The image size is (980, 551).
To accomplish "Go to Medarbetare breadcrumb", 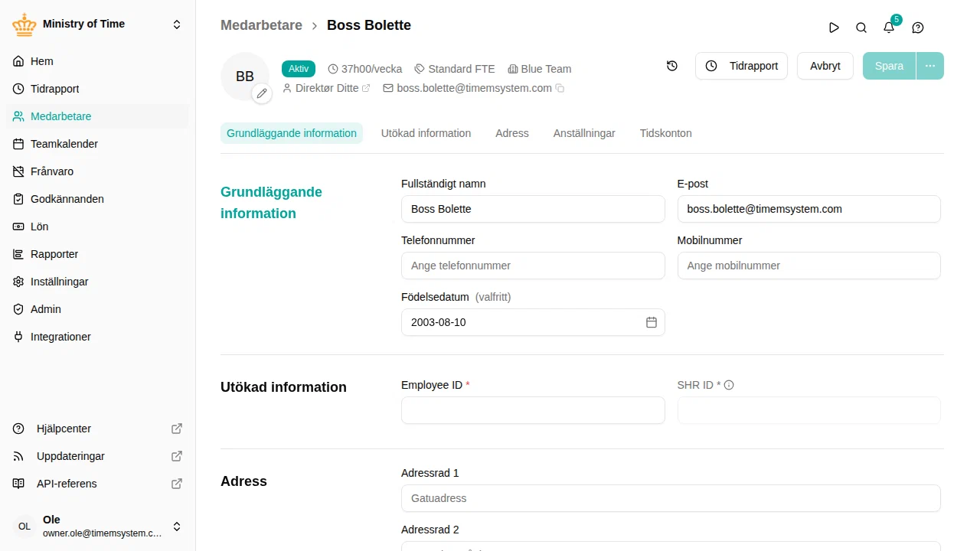I will click(x=261, y=25).
